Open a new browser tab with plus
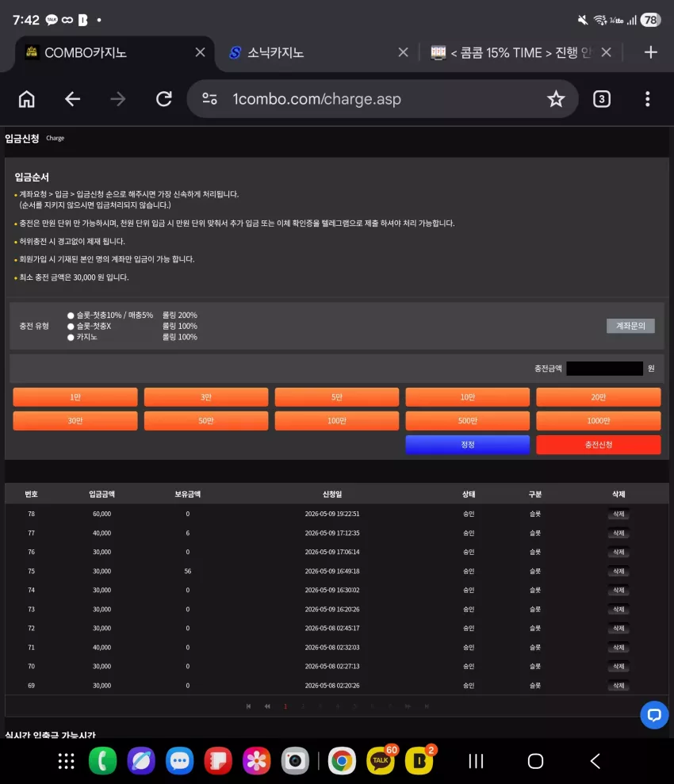Screen dimensions: 674x784 pyautogui.click(x=650, y=52)
